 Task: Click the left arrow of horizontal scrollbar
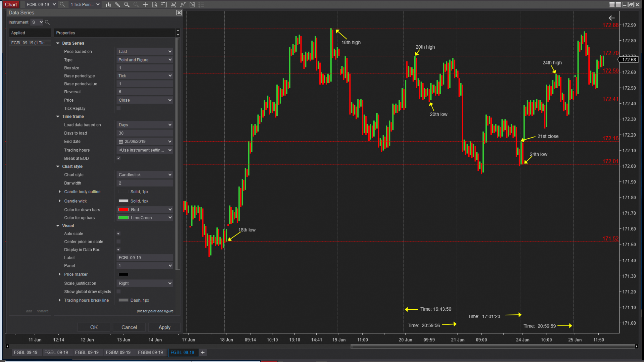(7, 346)
